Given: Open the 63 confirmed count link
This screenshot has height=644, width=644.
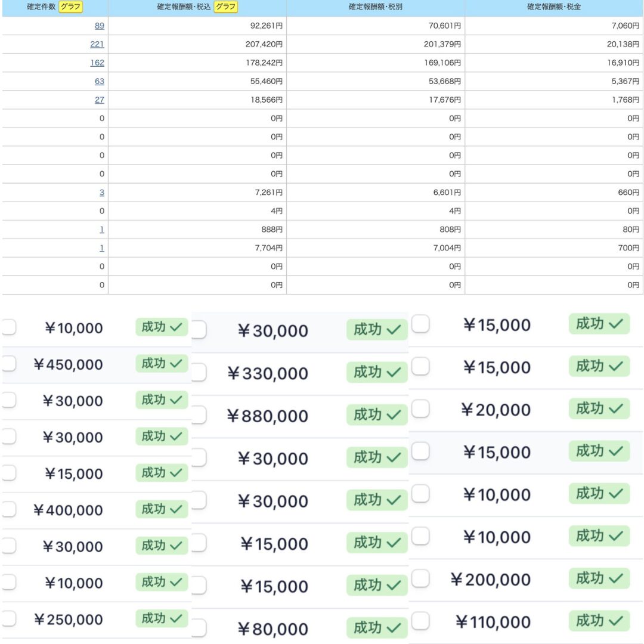Looking at the screenshot, I should click(100, 81).
